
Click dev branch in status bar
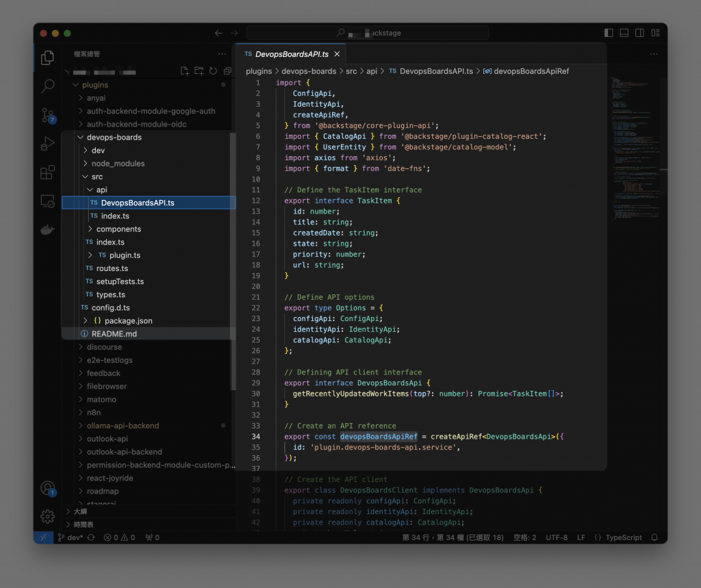click(x=71, y=537)
